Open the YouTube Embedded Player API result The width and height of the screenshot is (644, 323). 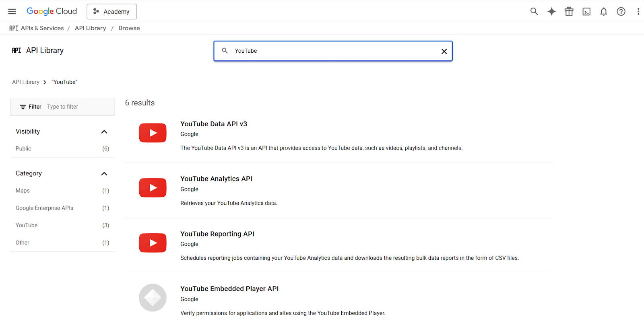[x=229, y=289]
